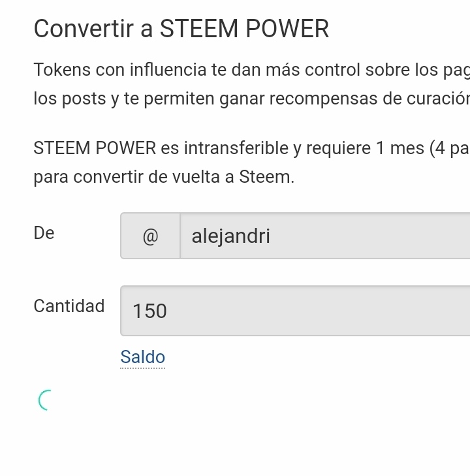Viewport: 470px width, 476px height.
Task: Click the STEEM POWER es intransferible line
Action: pos(251,148)
